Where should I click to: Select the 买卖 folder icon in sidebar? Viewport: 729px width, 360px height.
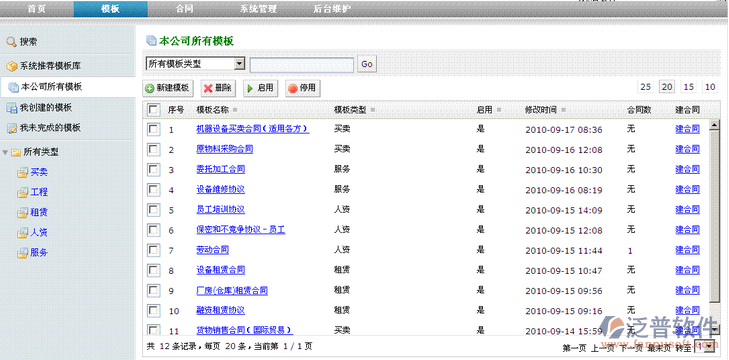point(22,173)
